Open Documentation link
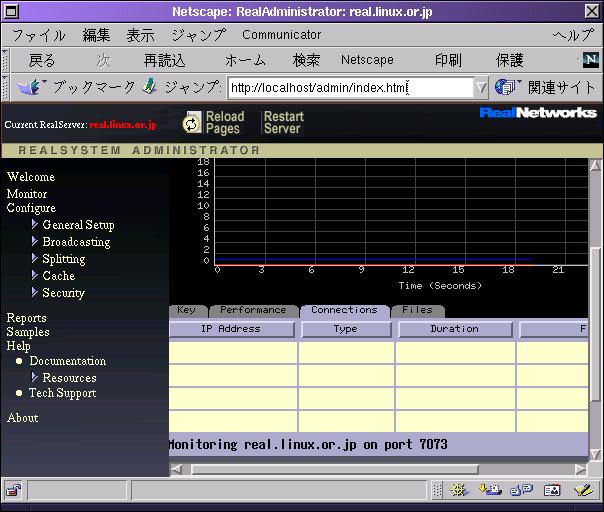Viewport: 604px width, 512px height. (x=68, y=361)
